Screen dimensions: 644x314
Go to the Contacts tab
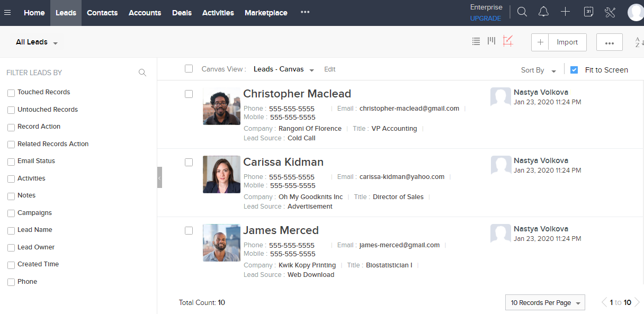tap(102, 13)
